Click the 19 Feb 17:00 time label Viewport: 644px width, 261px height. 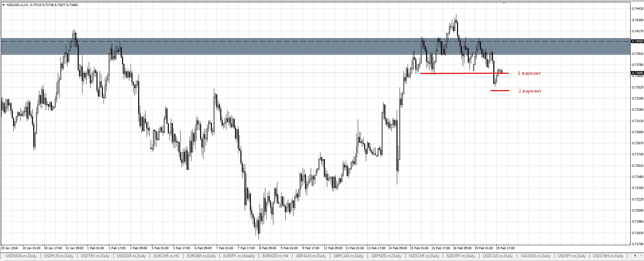pos(505,248)
